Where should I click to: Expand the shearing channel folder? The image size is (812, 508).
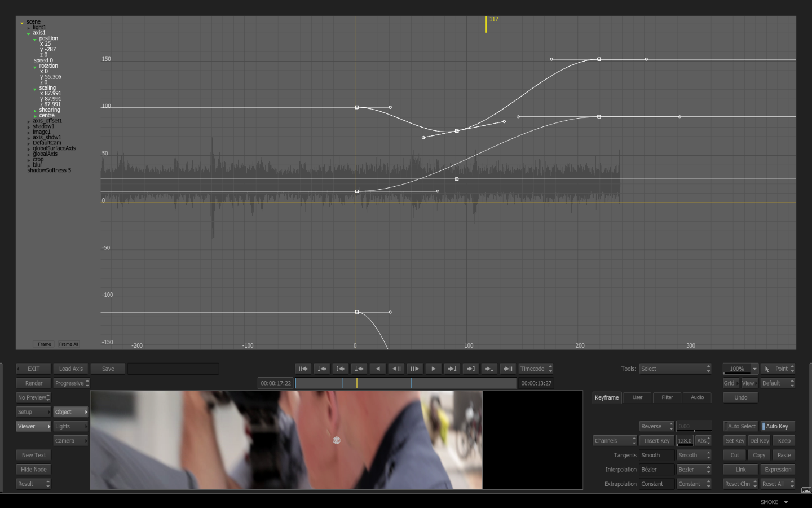click(35, 111)
